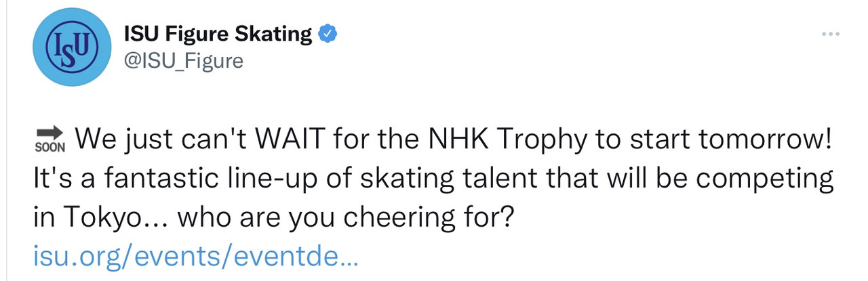Image resolution: width=868 pixels, height=281 pixels.
Task: Click the blue verified checkmark badge
Action: [x=327, y=33]
